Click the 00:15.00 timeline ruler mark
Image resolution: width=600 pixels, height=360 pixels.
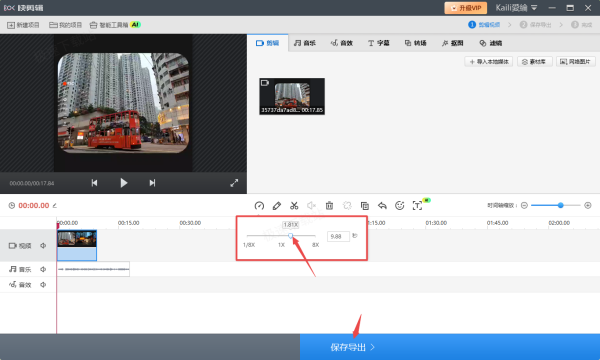[x=129, y=223]
